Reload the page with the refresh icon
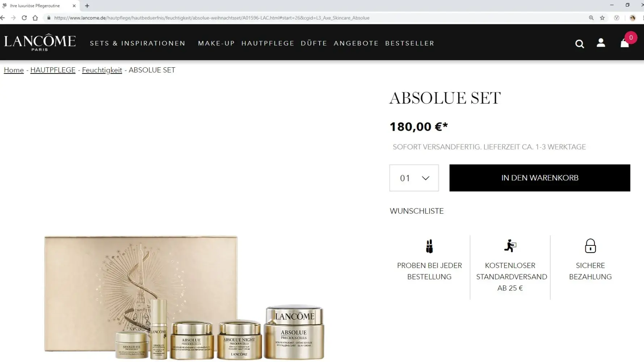 (x=24, y=18)
